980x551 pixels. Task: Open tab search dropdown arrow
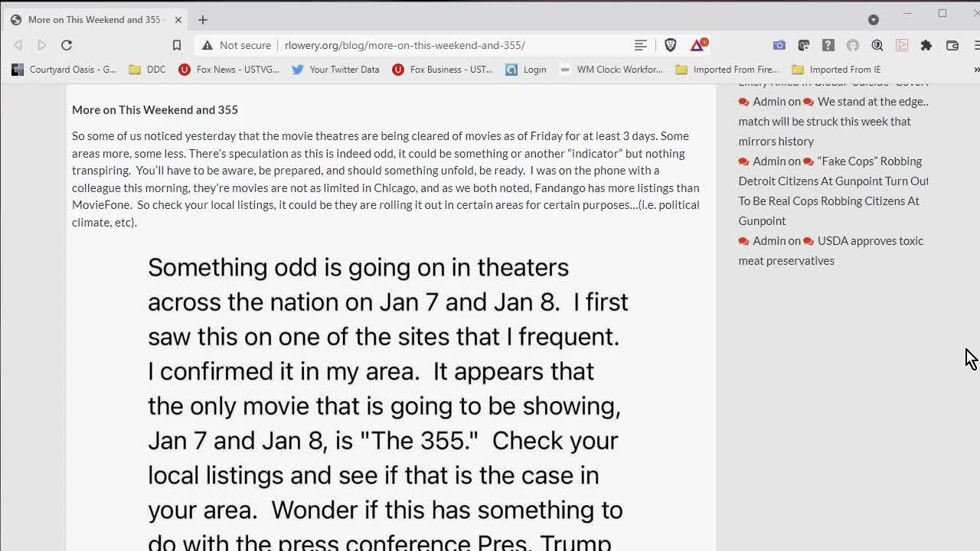click(x=874, y=19)
